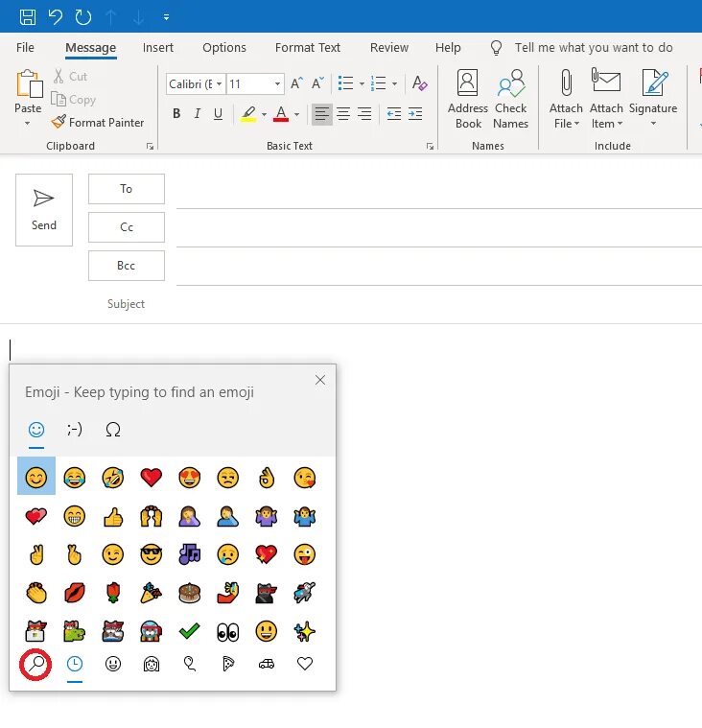Open Basic Text dialog launcher
702x728 pixels.
(430, 146)
